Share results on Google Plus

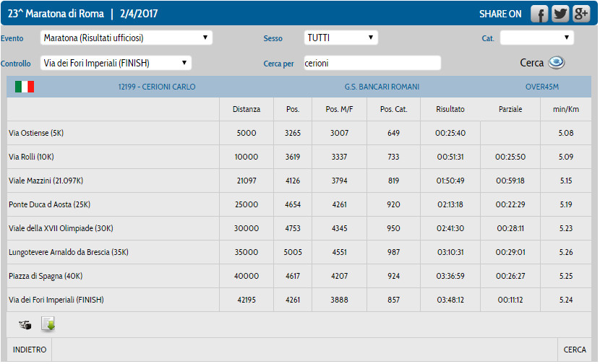coord(581,14)
